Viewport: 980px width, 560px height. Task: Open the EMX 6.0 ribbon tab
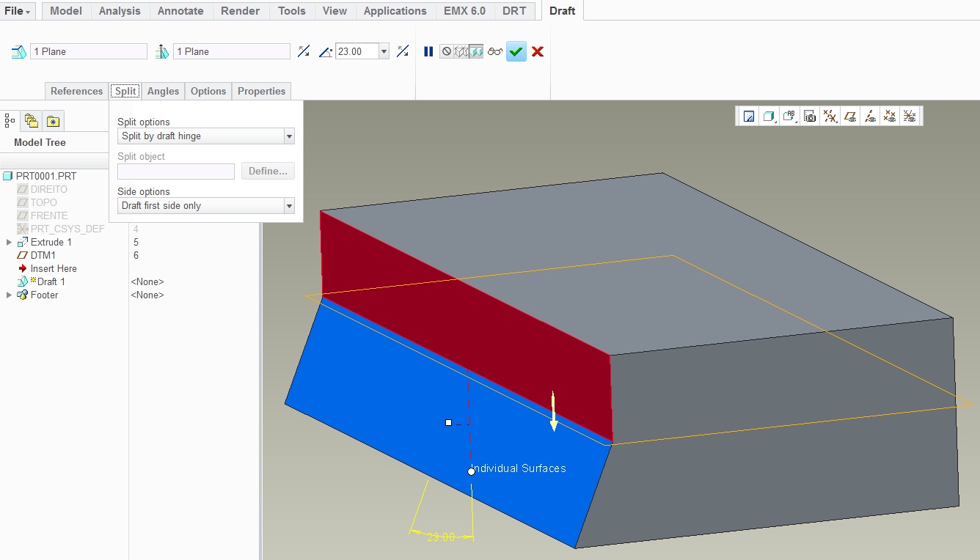click(x=464, y=11)
